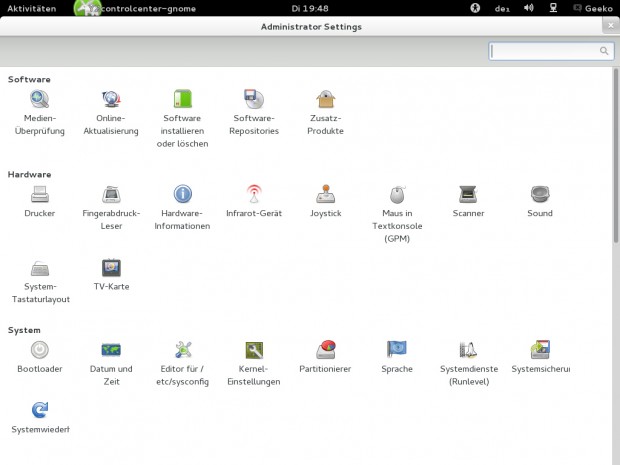The width and height of the screenshot is (620, 465).
Task: Launch the Partitionierer tool
Action: (x=325, y=357)
